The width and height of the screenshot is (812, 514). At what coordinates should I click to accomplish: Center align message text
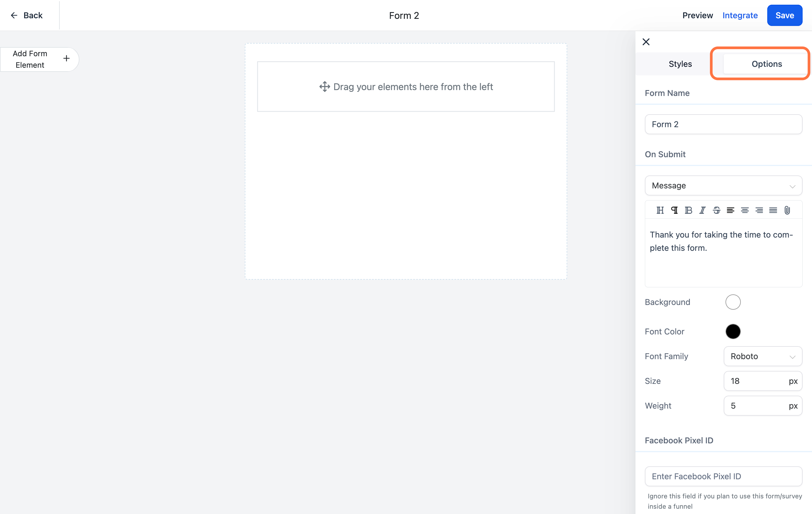pos(745,210)
